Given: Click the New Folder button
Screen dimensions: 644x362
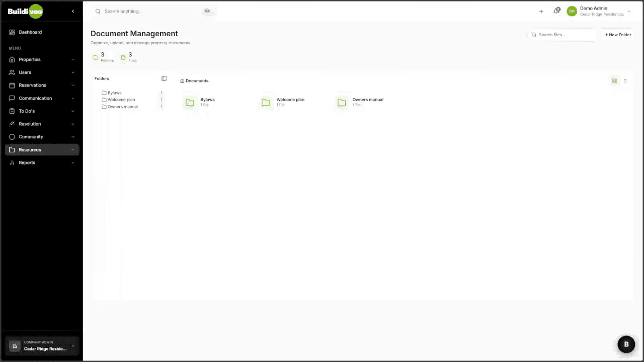Looking at the screenshot, I should [618, 35].
